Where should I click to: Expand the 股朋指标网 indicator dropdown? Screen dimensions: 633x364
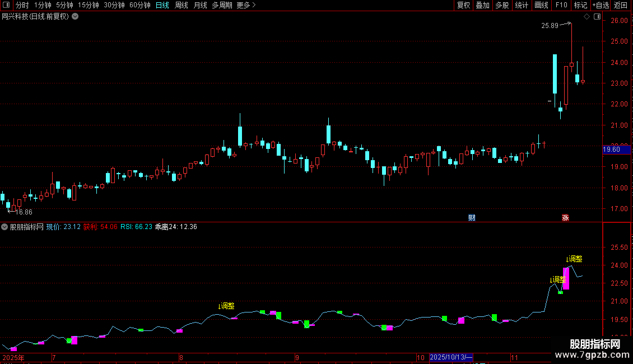click(4, 227)
